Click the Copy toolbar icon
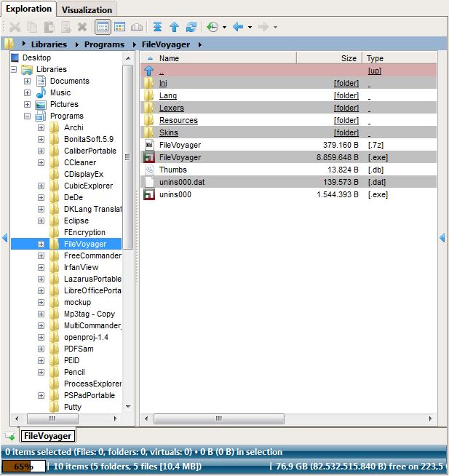Screen dimensions: 449x476 (32, 28)
